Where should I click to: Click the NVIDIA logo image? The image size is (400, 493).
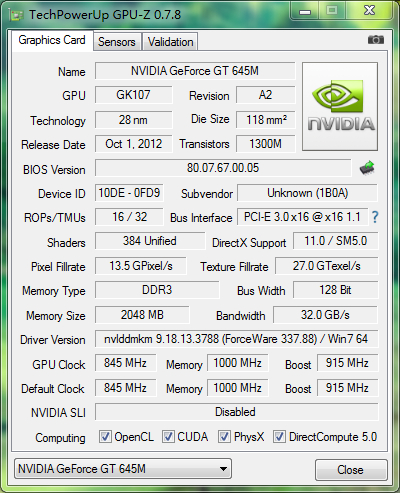tap(340, 106)
